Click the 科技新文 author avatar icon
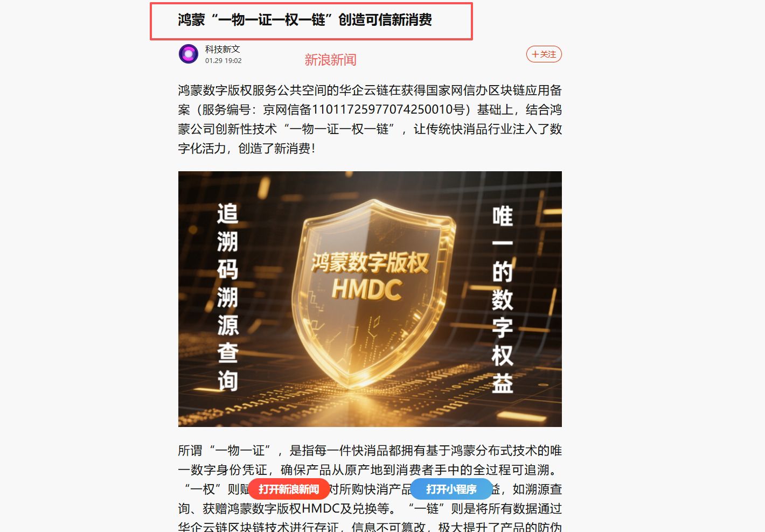The width and height of the screenshot is (765, 532). (189, 54)
